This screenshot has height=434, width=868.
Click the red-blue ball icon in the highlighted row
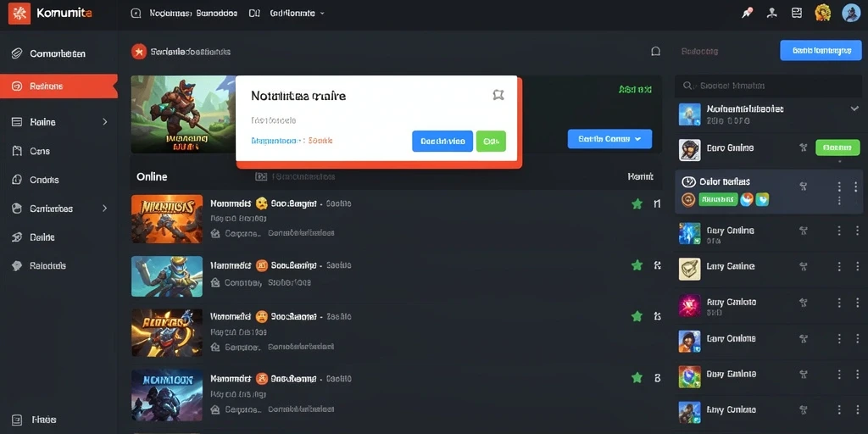tap(747, 199)
